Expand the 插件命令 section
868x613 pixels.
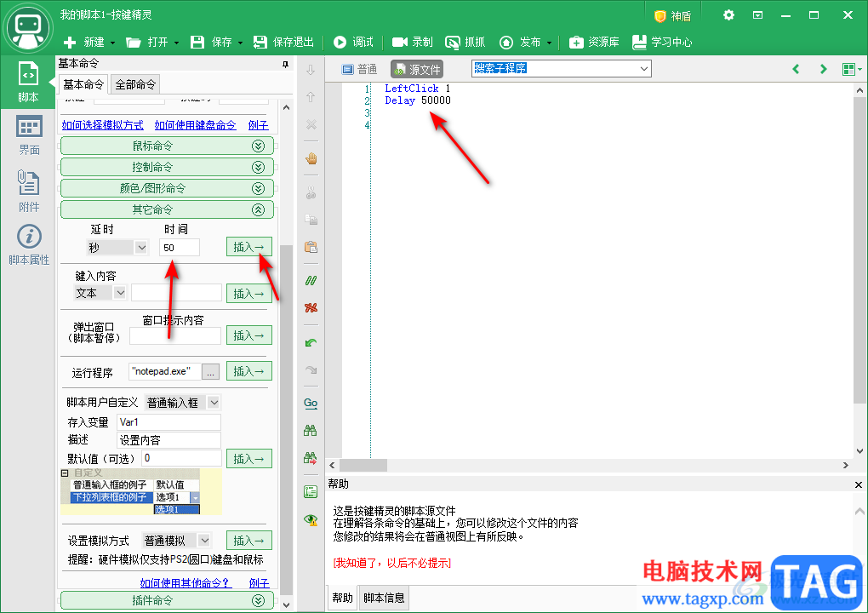(167, 600)
